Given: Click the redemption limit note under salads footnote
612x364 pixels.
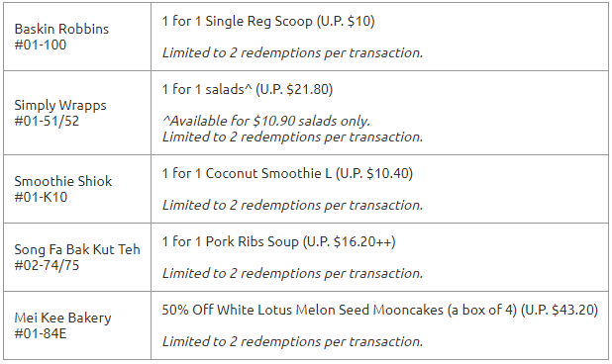Looking at the screenshot, I should [292, 136].
